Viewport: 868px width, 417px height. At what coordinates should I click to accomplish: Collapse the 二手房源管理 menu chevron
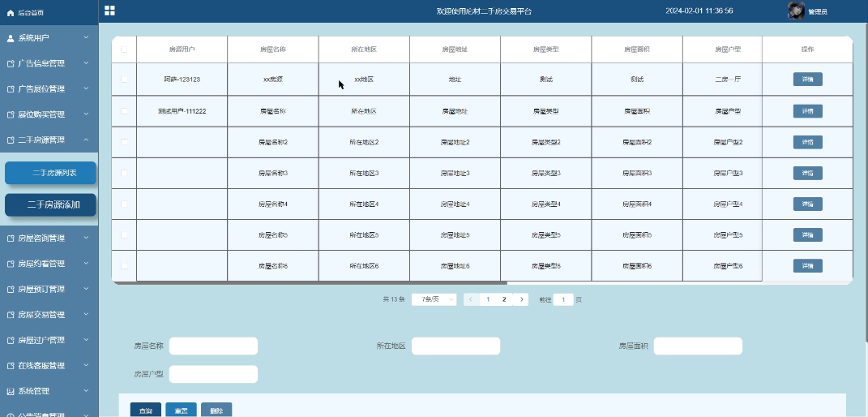pos(86,140)
